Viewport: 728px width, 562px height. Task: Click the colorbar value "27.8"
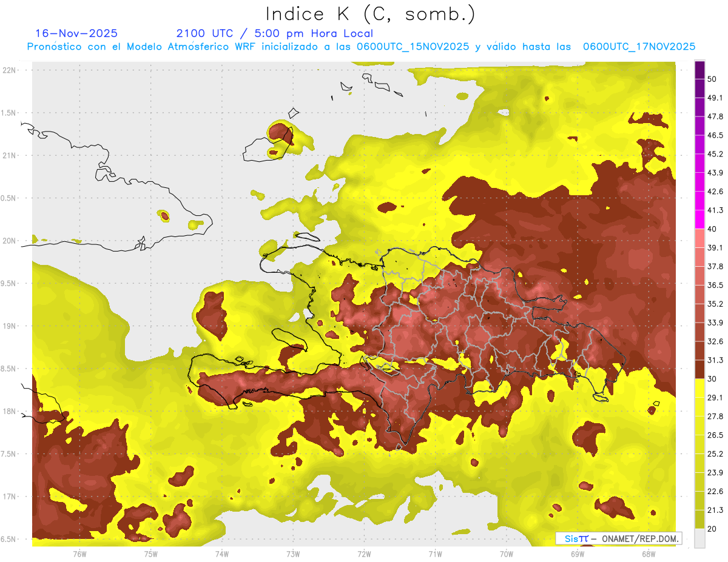(715, 416)
